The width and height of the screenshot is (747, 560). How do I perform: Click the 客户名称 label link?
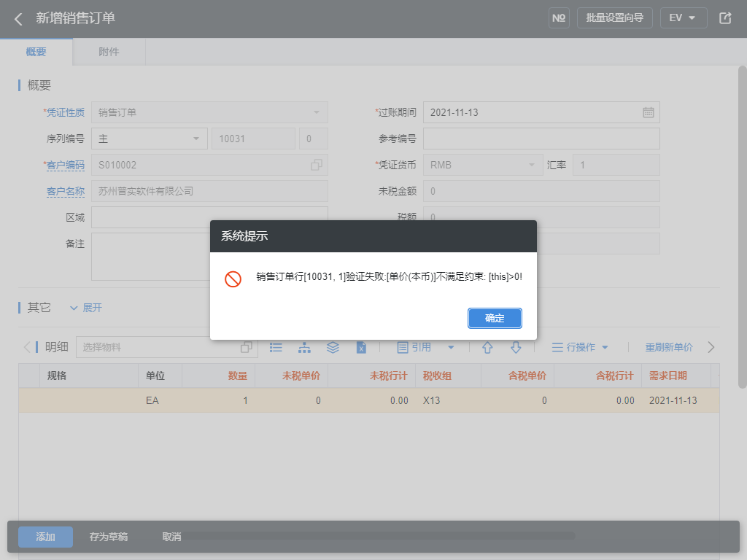tap(65, 191)
